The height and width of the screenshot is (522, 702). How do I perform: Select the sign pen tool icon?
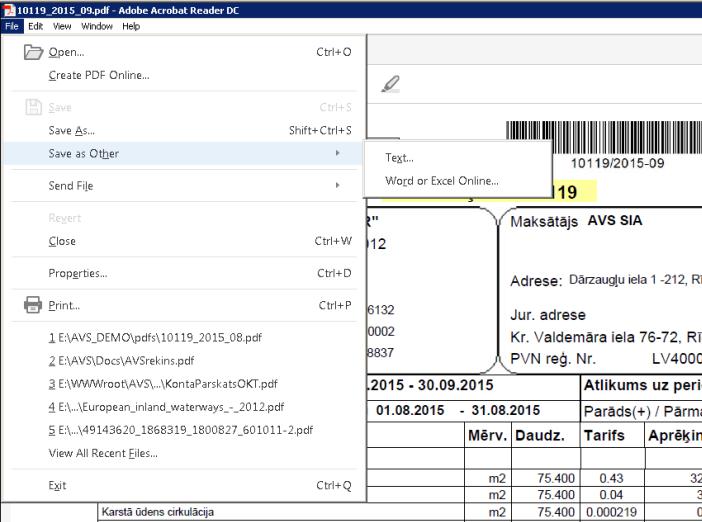point(390,84)
